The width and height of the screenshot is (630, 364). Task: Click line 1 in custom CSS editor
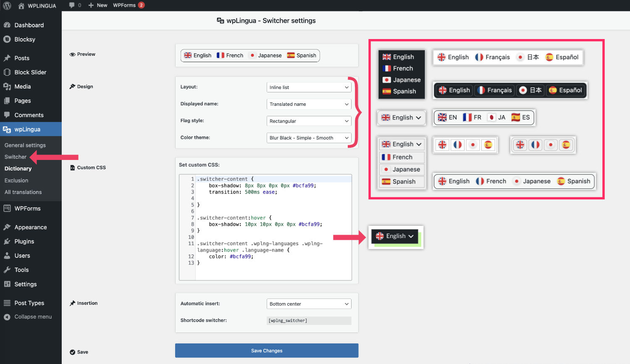[273, 179]
